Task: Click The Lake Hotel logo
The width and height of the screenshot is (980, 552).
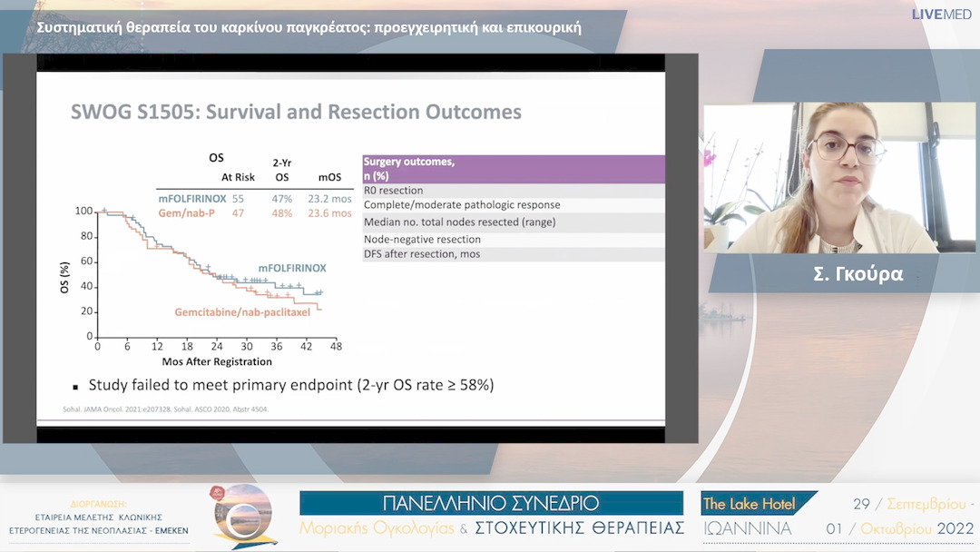Action: pos(749,504)
